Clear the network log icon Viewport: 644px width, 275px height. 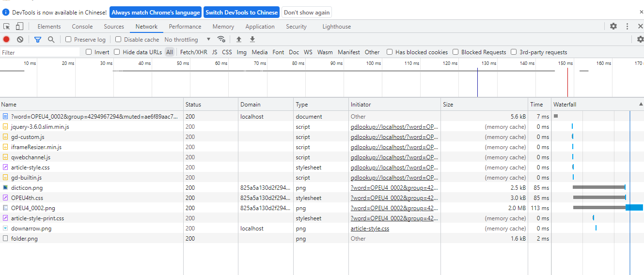[x=20, y=39]
